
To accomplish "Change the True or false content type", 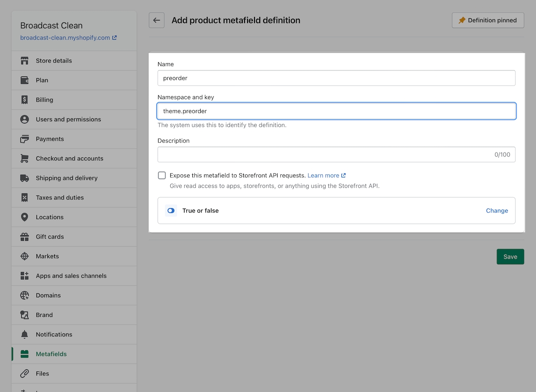I will tap(496, 211).
